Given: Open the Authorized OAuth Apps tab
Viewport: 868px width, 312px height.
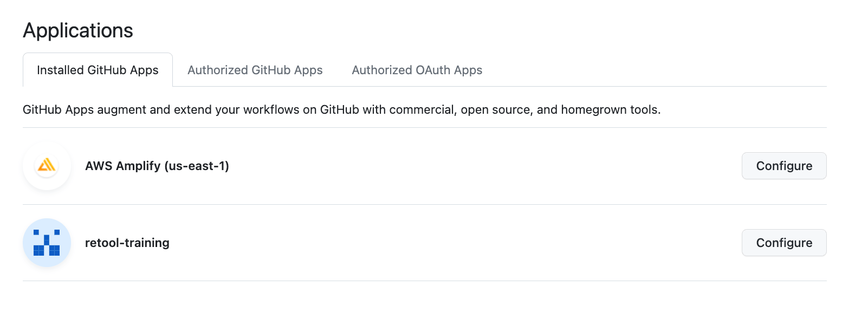Looking at the screenshot, I should 417,70.
